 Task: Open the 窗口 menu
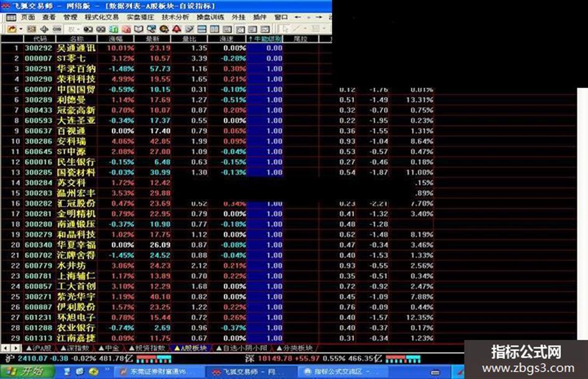(281, 17)
